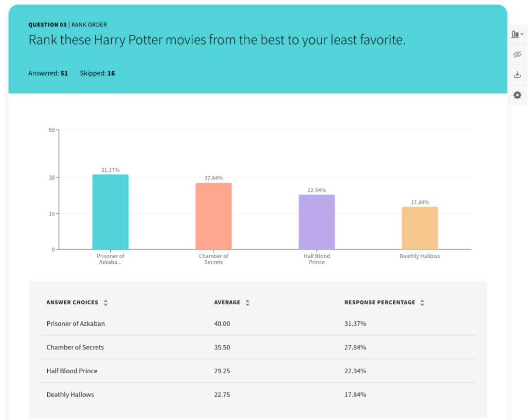Click the 31.37% data label
Image resolution: width=532 pixels, height=420 pixels.
click(x=110, y=169)
